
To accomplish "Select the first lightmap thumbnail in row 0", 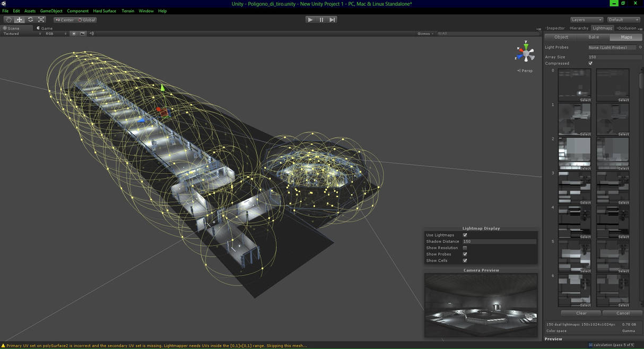I will (x=575, y=85).
